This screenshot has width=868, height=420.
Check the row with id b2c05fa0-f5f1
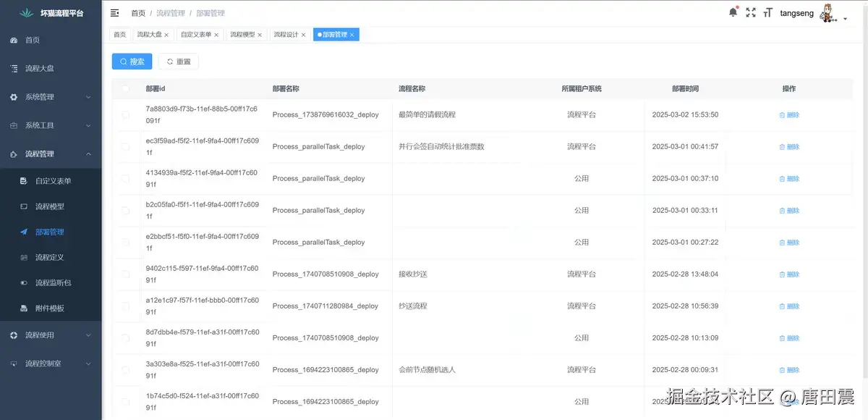(126, 210)
